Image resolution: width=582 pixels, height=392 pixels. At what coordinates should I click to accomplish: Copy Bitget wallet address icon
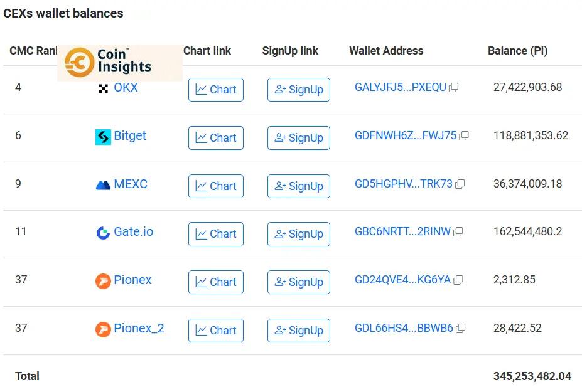(x=464, y=135)
